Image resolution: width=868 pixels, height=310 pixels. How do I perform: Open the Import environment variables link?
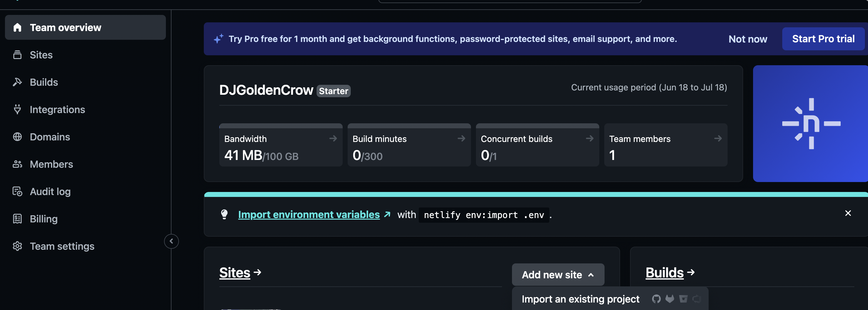tap(309, 214)
